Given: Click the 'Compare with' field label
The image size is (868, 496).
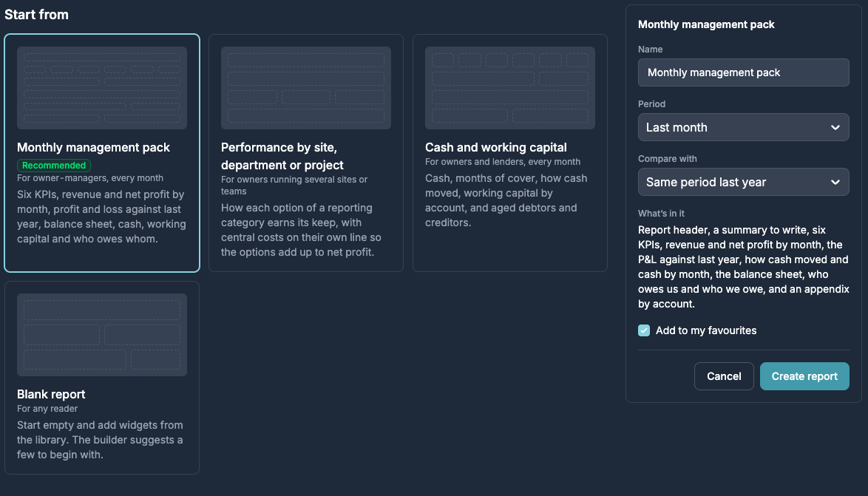Looking at the screenshot, I should (667, 159).
